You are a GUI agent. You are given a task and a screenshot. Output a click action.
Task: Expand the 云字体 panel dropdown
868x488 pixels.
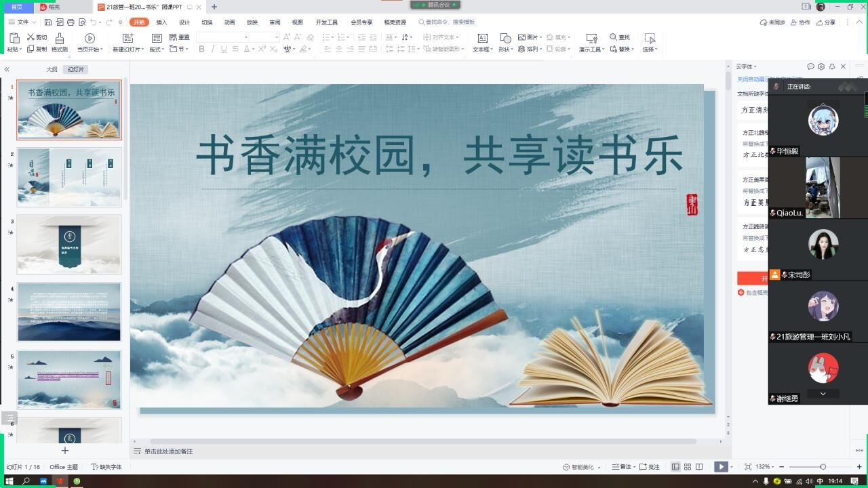747,66
